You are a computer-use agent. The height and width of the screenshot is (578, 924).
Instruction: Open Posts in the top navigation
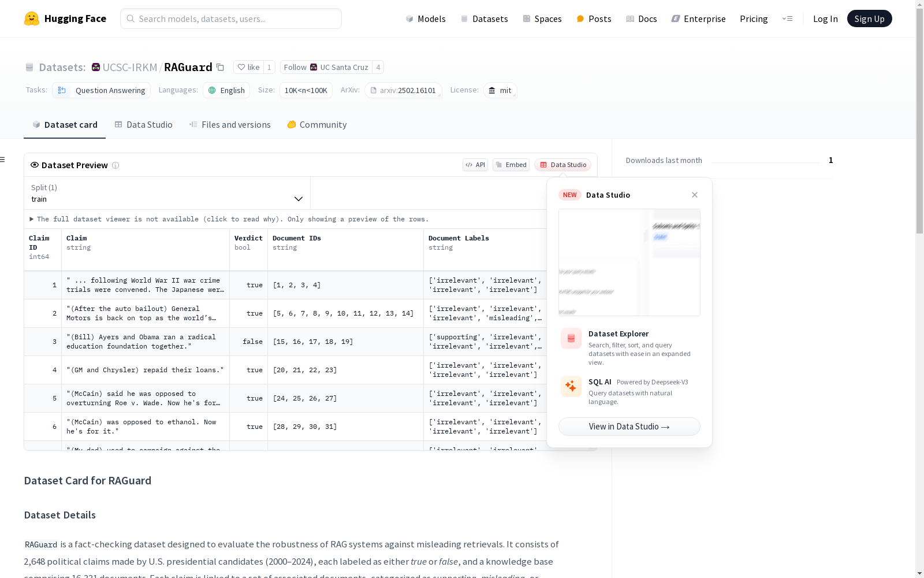point(594,18)
